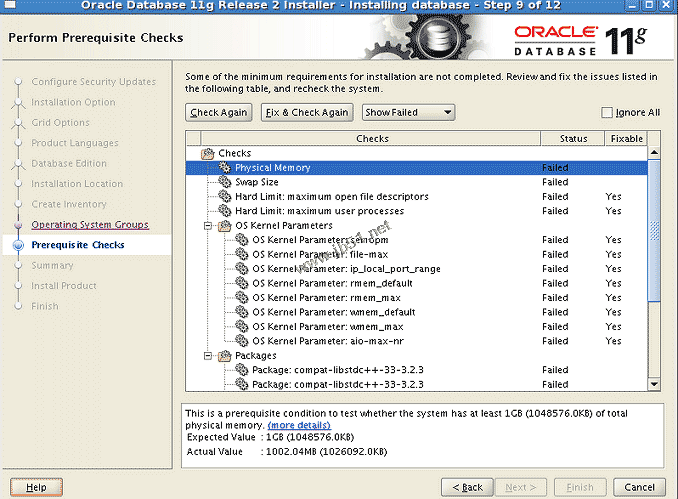678x499 pixels.
Task: Select the Swap Size row text
Action: click(257, 182)
